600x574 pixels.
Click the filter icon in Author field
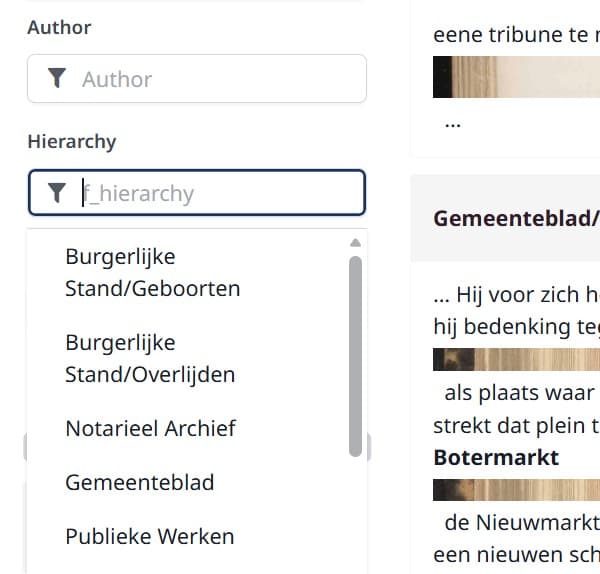click(57, 78)
